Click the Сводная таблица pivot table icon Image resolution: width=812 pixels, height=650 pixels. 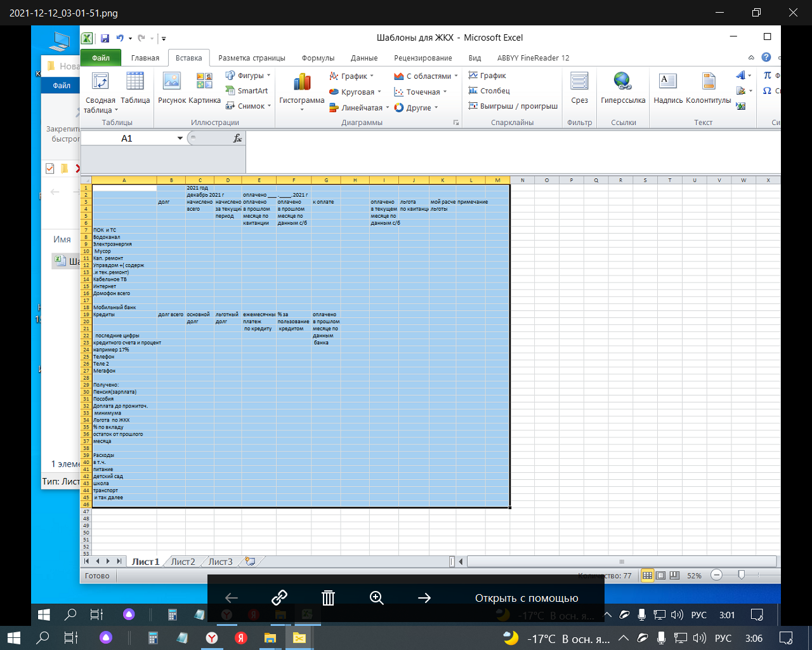[x=100, y=81]
